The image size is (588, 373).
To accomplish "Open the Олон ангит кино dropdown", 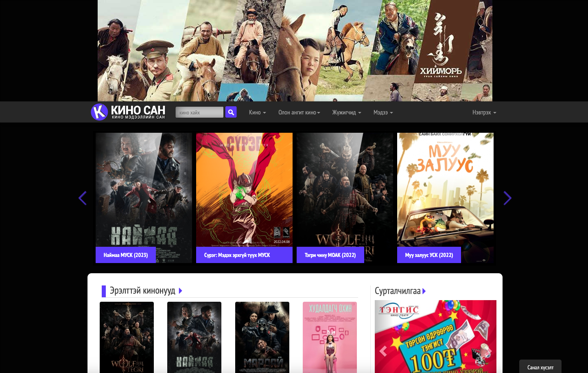I will (x=299, y=112).
